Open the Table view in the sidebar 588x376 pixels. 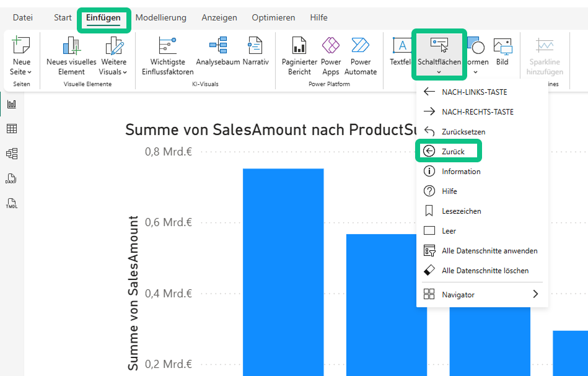[11, 129]
